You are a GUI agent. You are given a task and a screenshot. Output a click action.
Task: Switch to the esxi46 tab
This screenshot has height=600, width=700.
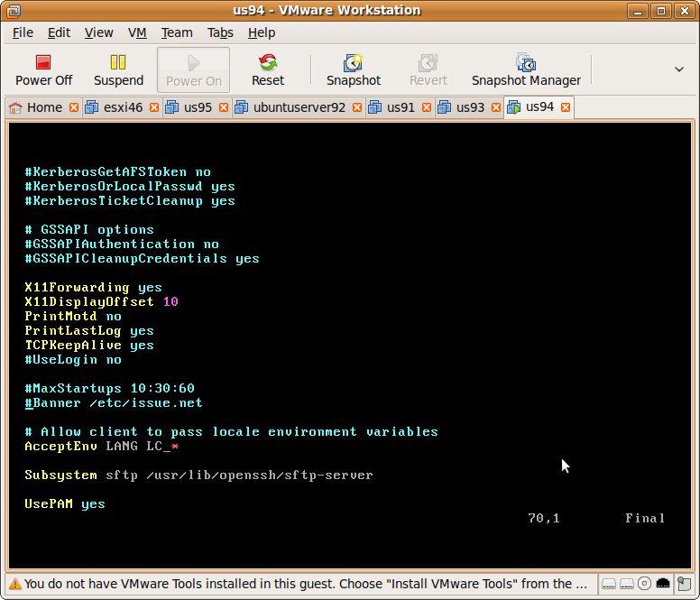coord(123,107)
